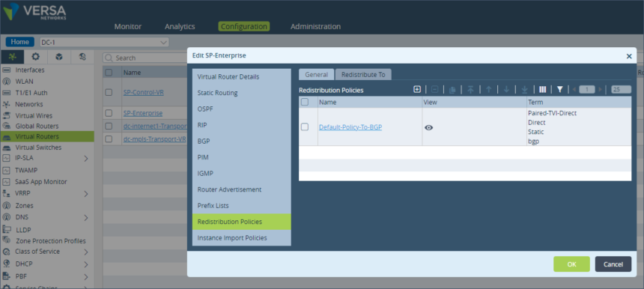Click the Zones sidebar icon
The image size is (644, 289).
pyautogui.click(x=7, y=205)
